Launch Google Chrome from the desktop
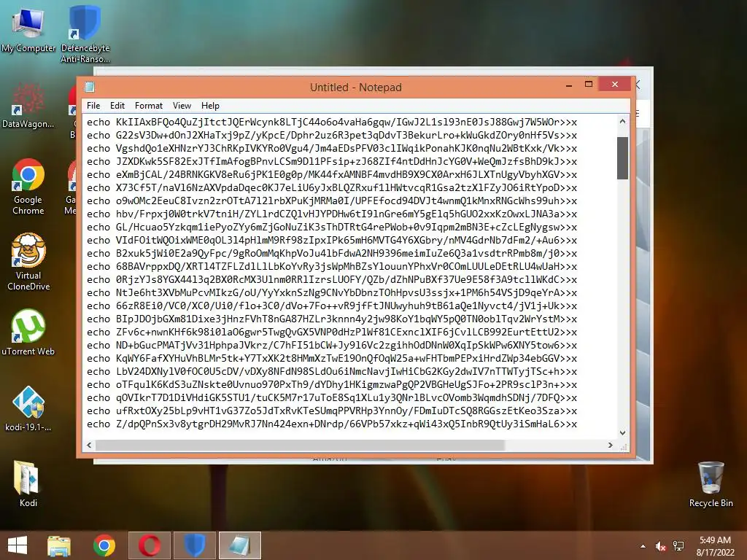Viewport: 747px width, 560px height. (x=28, y=187)
